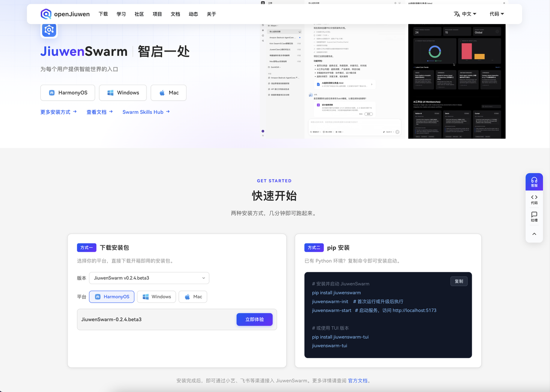Viewport: 550px width, 392px height.
Task: Go to 文档 in the navigation bar
Action: point(175,14)
